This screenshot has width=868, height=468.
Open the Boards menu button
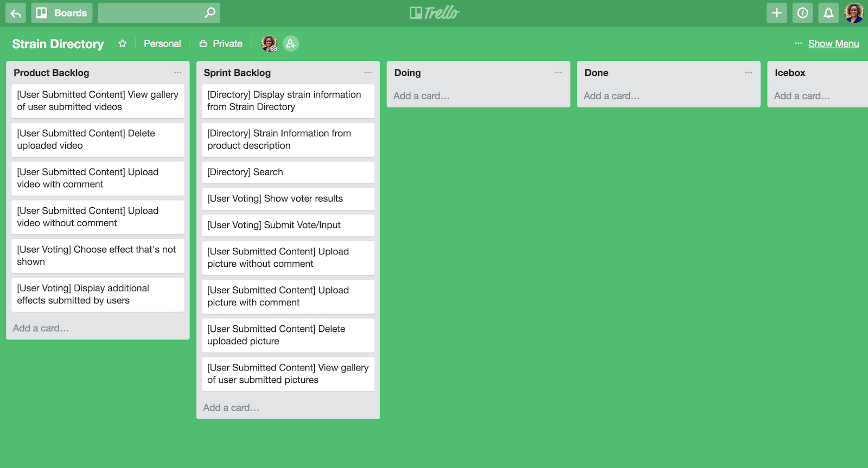click(61, 13)
